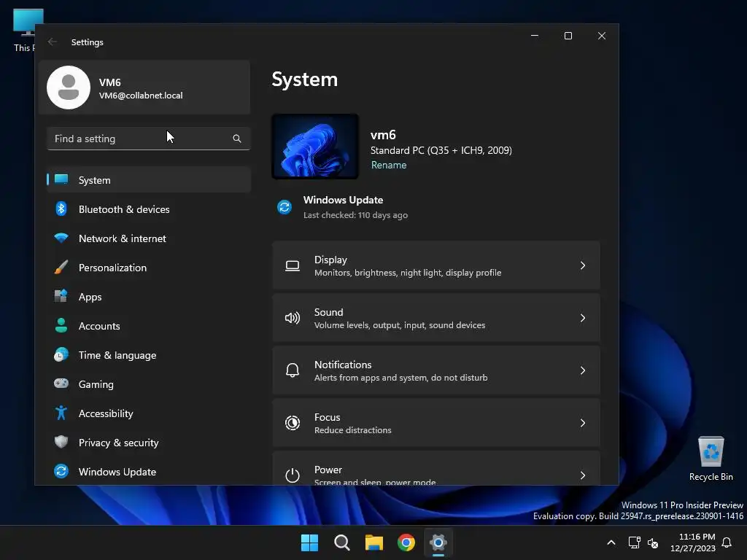Click the VM6 user avatar picture
Viewport: 747px width, 560px height.
pyautogui.click(x=69, y=87)
